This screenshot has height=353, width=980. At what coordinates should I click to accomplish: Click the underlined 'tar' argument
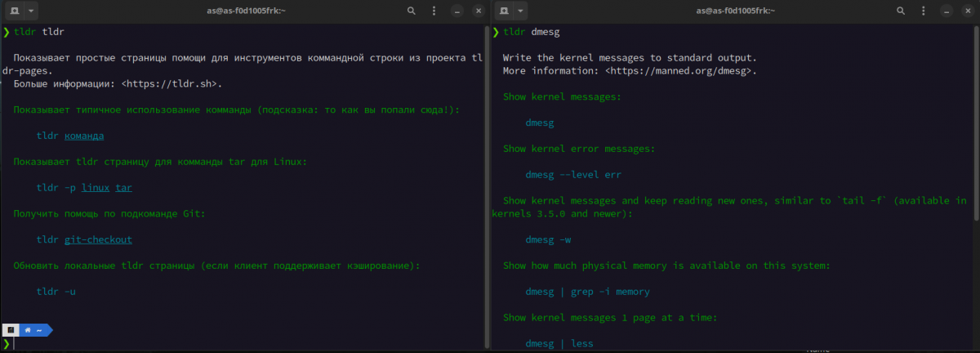click(123, 188)
